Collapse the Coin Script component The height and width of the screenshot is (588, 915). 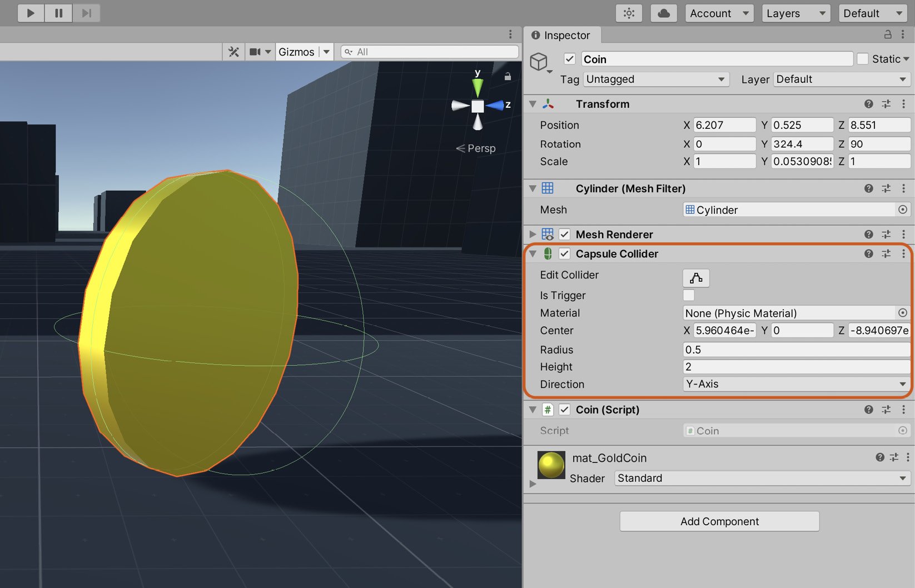[x=533, y=410]
